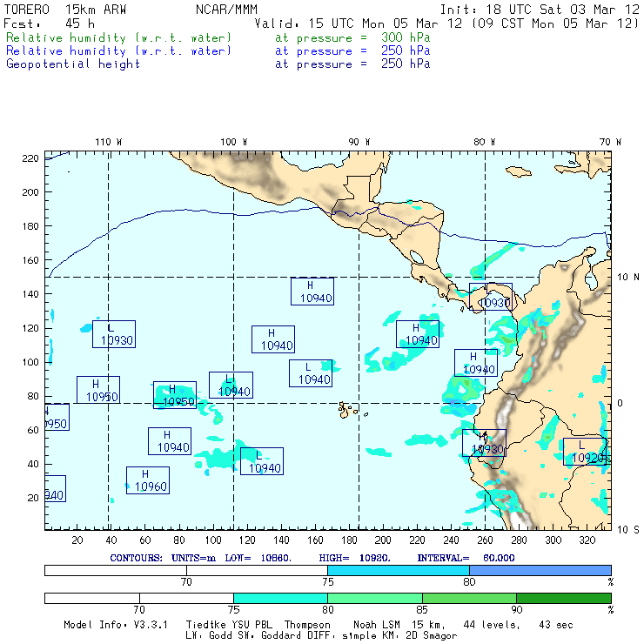
Task: Click the medium green 85–90% swatch
Action: pos(469,598)
